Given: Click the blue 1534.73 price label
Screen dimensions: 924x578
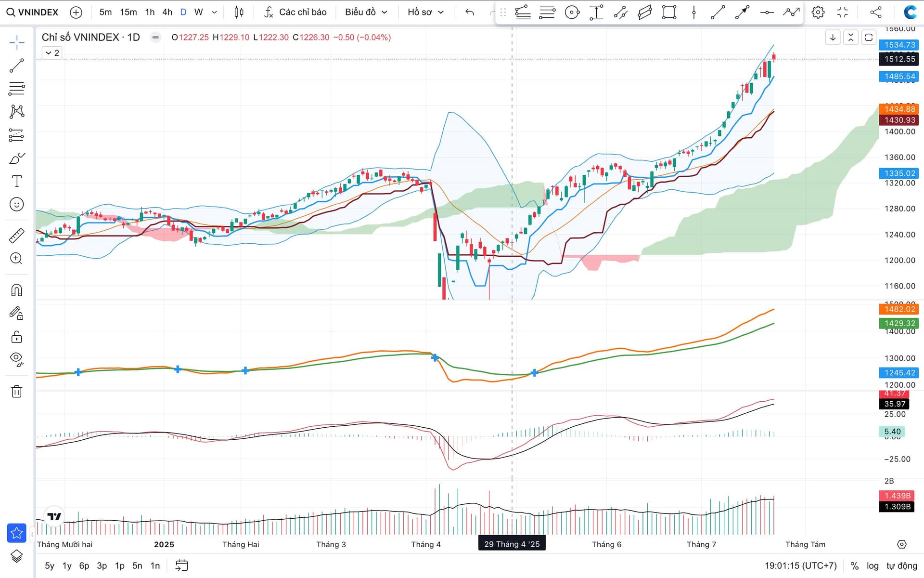Looking at the screenshot, I should coord(899,45).
